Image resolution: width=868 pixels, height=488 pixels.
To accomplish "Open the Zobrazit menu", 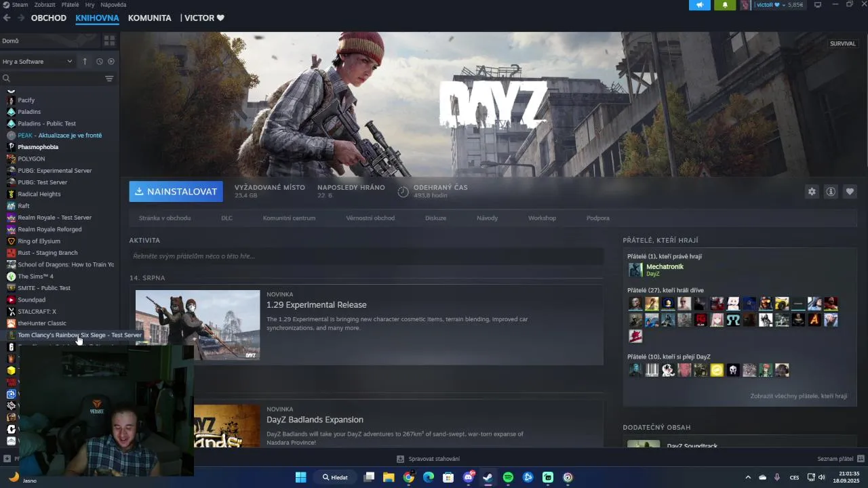I will tap(45, 5).
